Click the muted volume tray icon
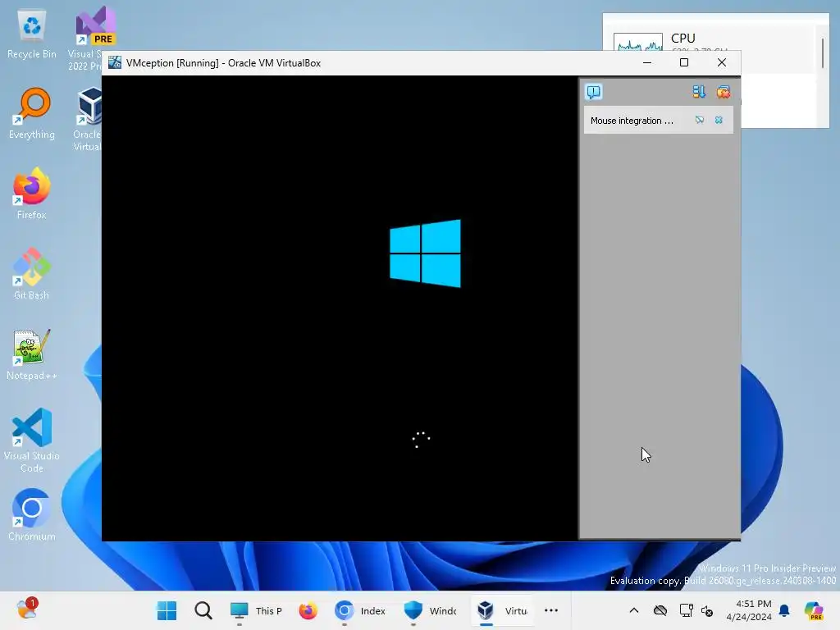This screenshot has height=630, width=840. (707, 610)
